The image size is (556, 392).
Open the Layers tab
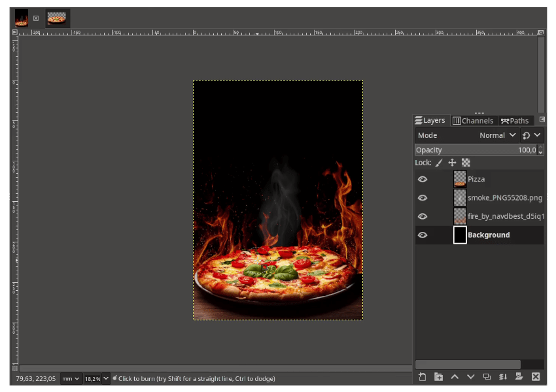coord(430,120)
